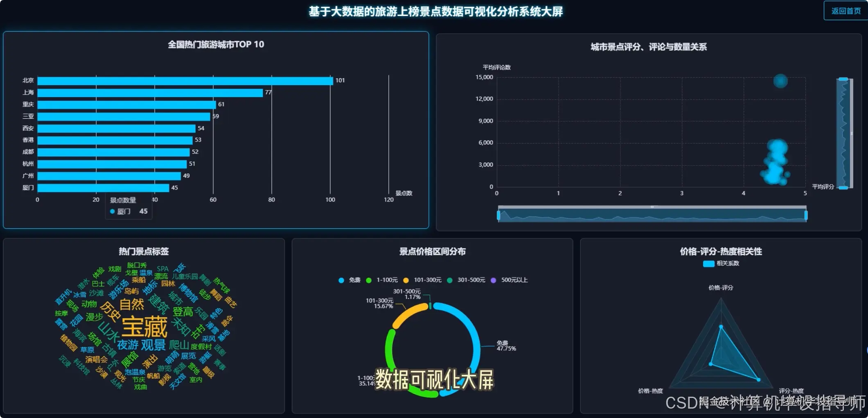Screen dimensions: 868x418
Task: Toggle the 101-300元 legend item
Action: (x=422, y=280)
